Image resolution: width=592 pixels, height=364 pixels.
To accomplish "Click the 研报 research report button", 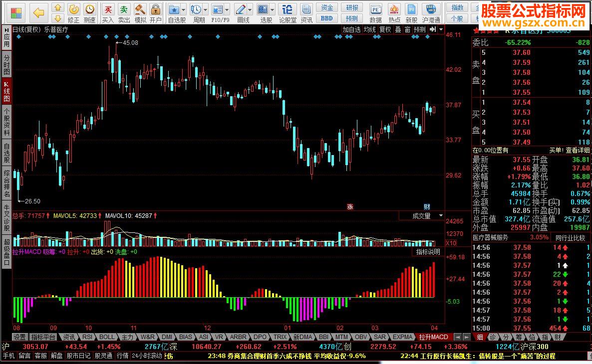I will [352, 7].
